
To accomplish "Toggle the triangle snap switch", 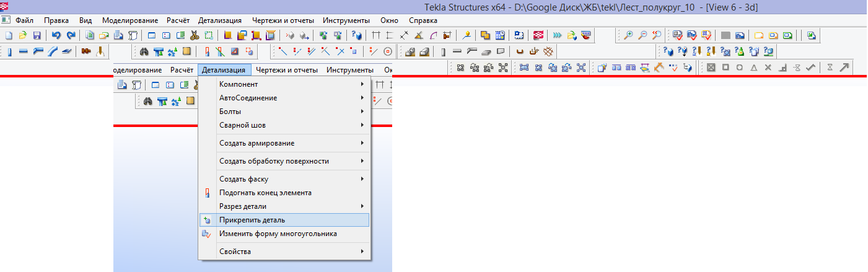I will pyautogui.click(x=753, y=67).
